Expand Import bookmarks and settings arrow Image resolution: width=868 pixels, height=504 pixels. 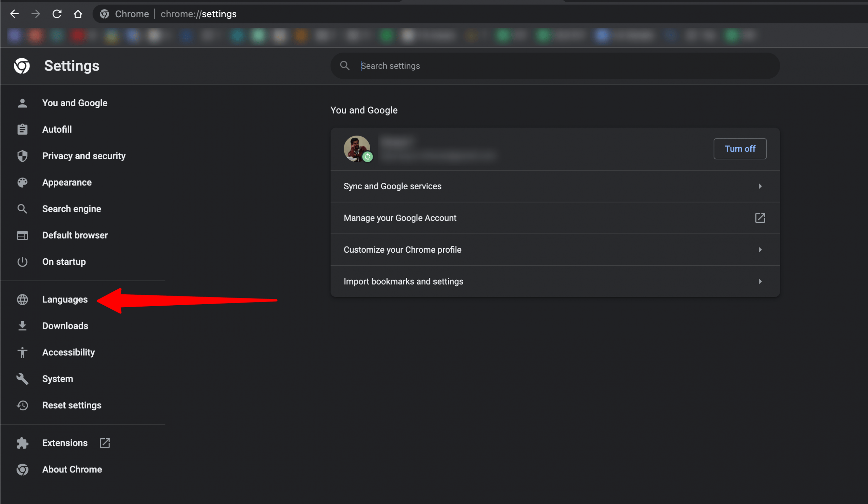760,282
